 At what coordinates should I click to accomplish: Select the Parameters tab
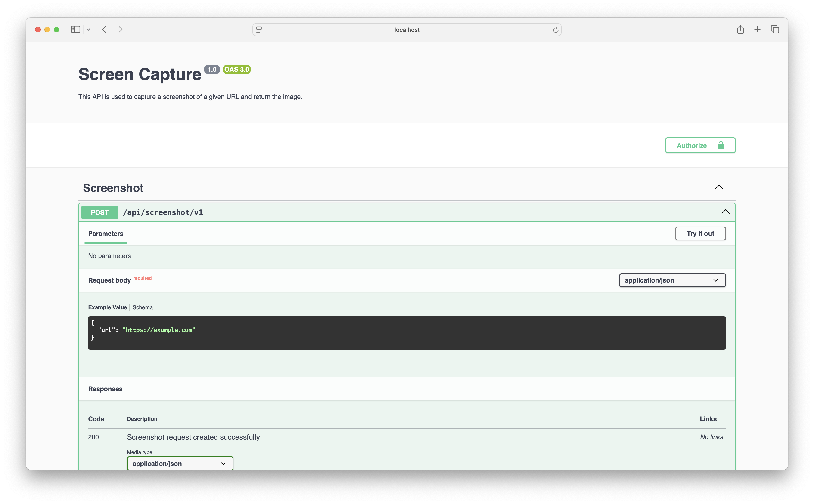106,233
